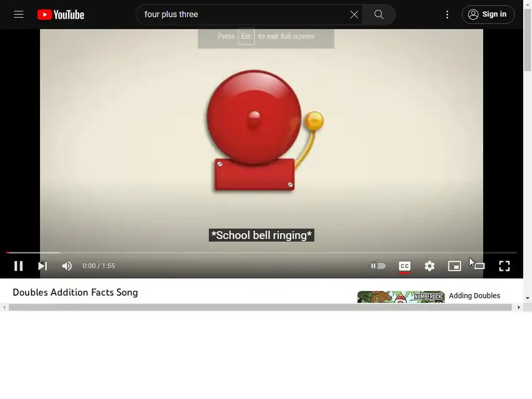Open the three-dot settings menu
The height and width of the screenshot is (399, 532).
[x=447, y=15]
